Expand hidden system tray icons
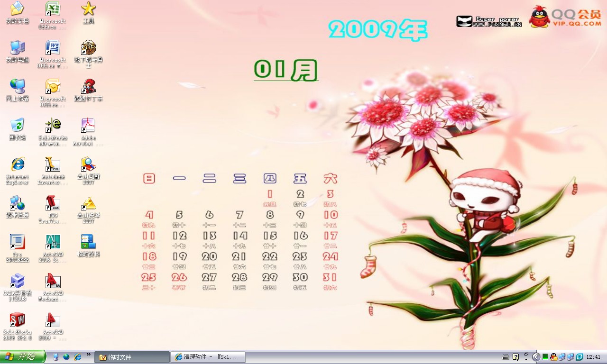The image size is (607, 364). click(x=536, y=357)
